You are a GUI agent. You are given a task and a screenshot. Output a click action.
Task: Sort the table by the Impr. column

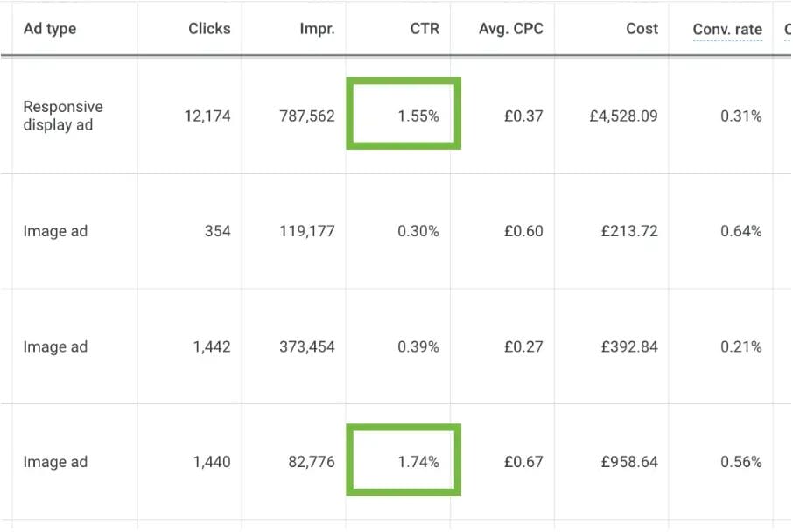pos(317,28)
